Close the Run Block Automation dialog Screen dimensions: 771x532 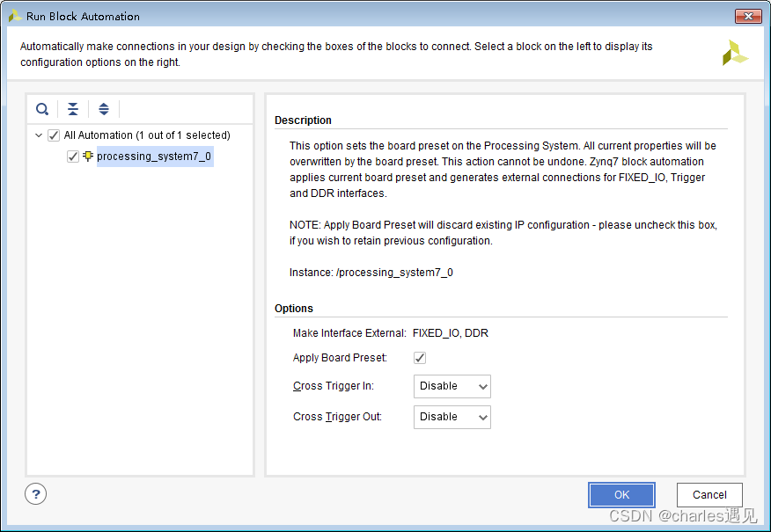(748, 16)
